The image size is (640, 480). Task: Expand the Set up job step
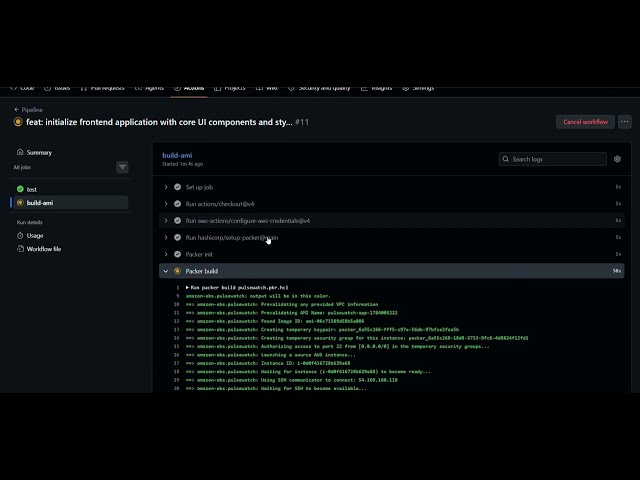(x=391, y=187)
